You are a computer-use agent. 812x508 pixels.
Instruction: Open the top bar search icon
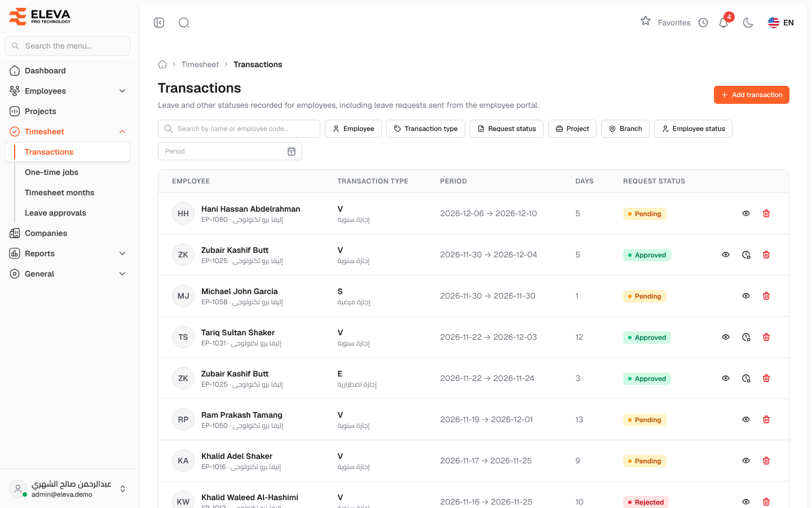[184, 23]
